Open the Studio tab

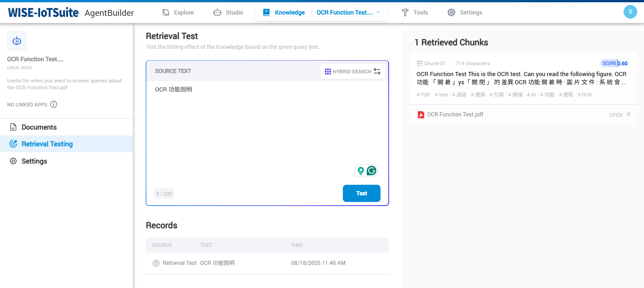click(228, 13)
